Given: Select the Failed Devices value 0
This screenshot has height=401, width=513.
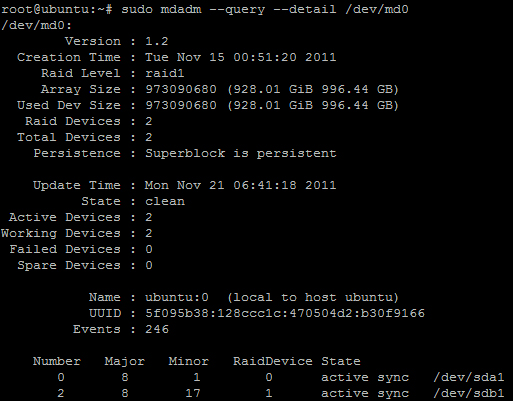Looking at the screenshot, I should [x=149, y=249].
